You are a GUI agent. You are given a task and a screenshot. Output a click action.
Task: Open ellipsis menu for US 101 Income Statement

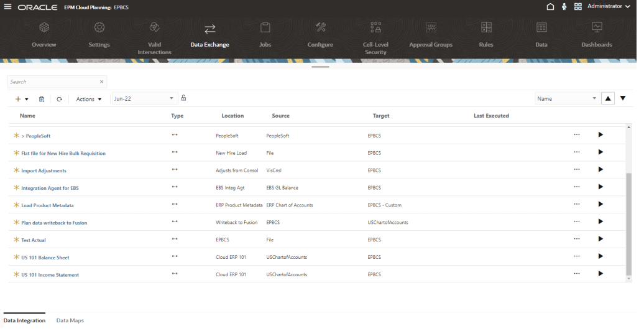(x=577, y=273)
